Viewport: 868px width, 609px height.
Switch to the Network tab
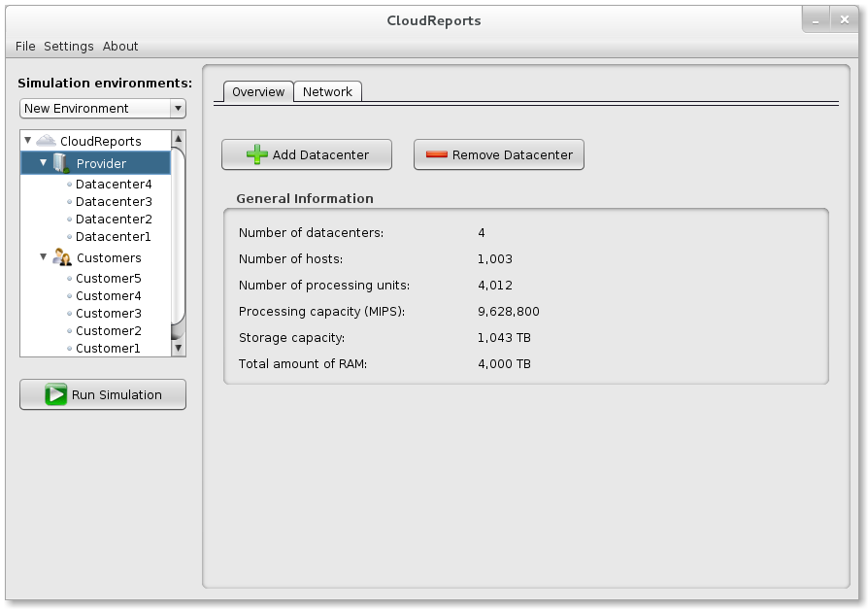327,90
